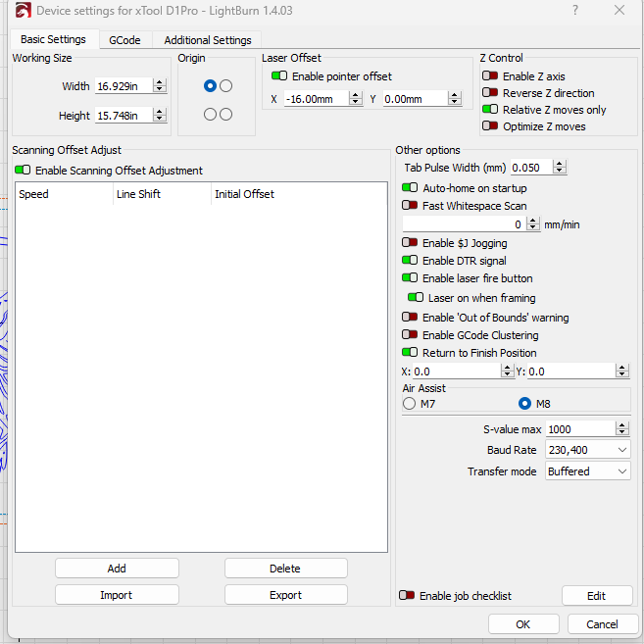Click the LightBurn app icon in title bar
Viewport: 644px width, 644px height.
point(23,11)
